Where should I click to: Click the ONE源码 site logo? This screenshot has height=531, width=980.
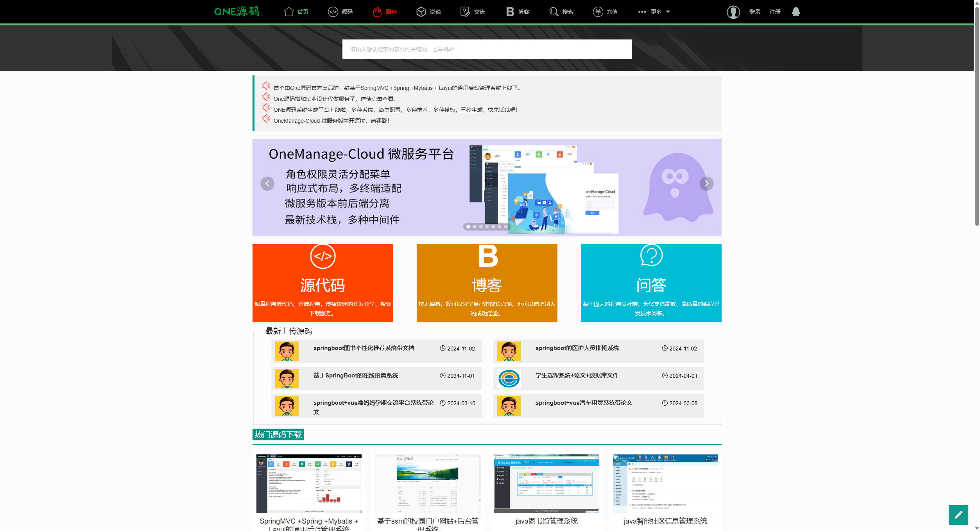click(x=237, y=12)
